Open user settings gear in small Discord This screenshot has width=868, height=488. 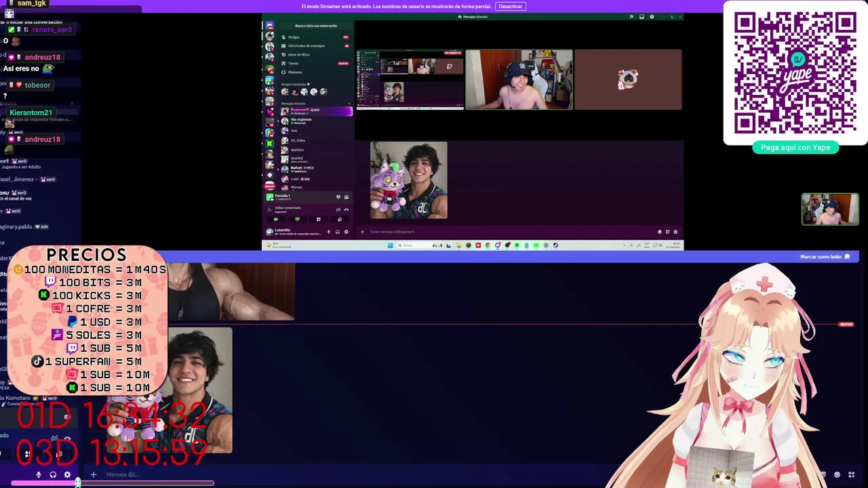(x=347, y=232)
